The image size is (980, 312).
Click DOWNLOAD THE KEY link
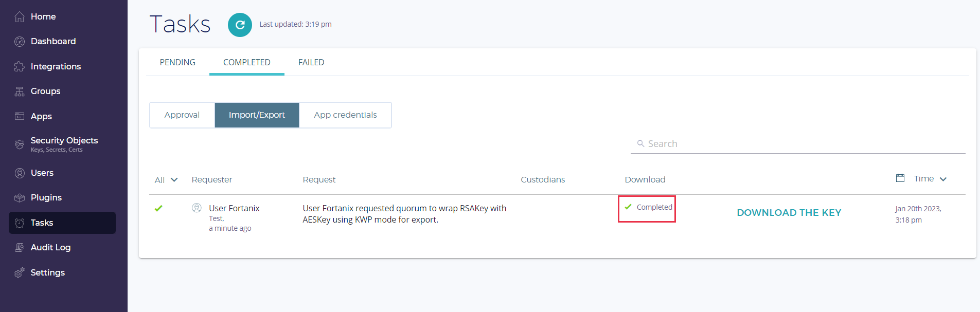pyautogui.click(x=789, y=213)
